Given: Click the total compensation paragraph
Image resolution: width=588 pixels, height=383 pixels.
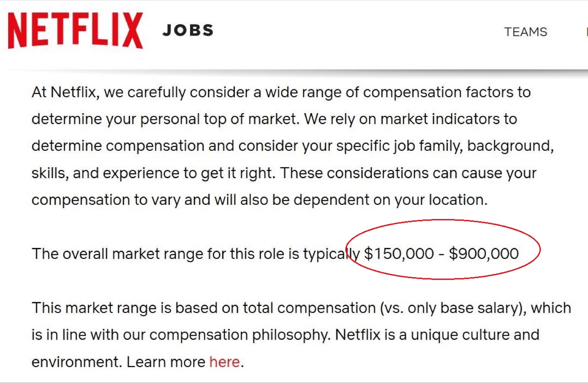Looking at the screenshot, I should point(293,334).
